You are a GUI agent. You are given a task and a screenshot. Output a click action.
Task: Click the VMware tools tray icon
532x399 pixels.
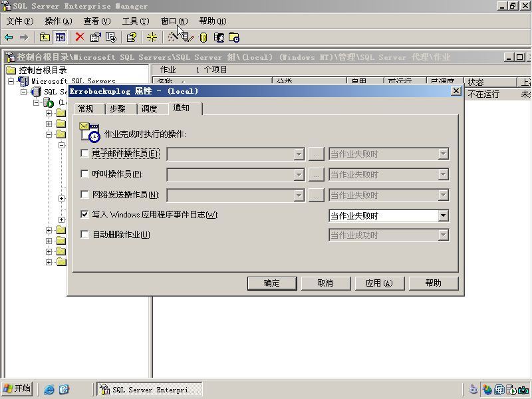[x=499, y=390]
